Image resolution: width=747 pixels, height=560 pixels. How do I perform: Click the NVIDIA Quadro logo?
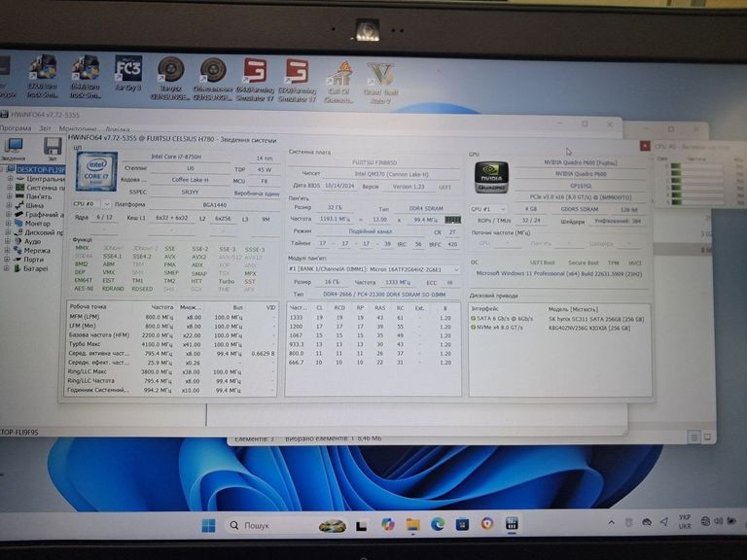click(x=491, y=177)
